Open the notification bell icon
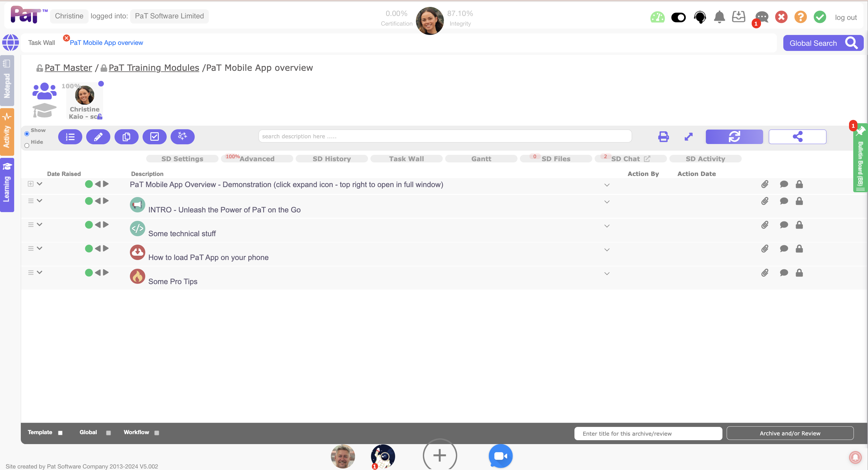The width and height of the screenshot is (868, 470). point(719,17)
